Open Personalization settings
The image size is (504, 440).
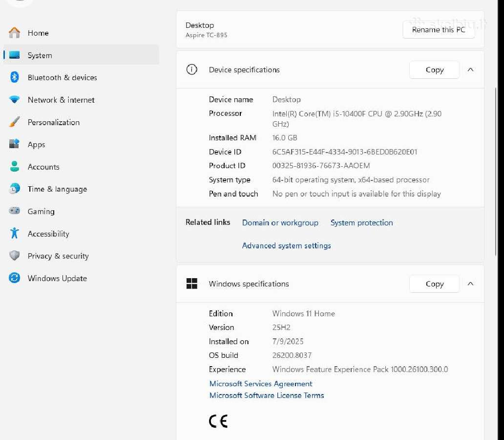81,122
